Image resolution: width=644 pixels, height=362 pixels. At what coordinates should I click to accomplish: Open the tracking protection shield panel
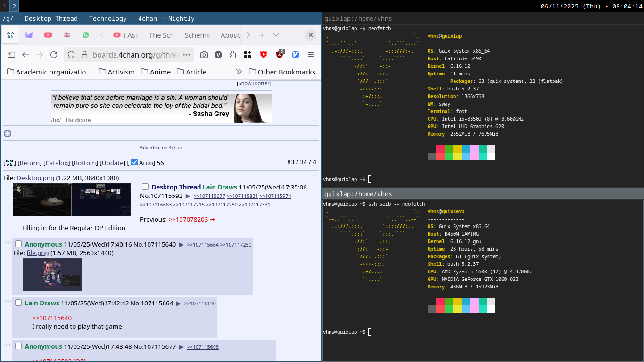(71, 55)
